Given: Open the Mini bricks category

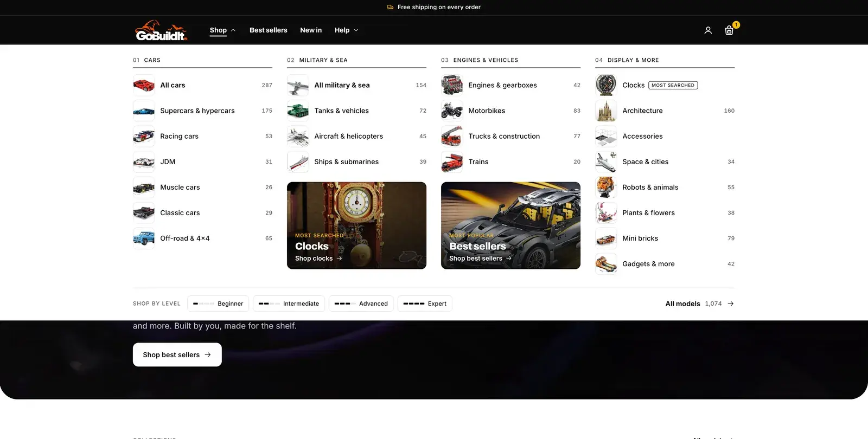Looking at the screenshot, I should [665, 238].
